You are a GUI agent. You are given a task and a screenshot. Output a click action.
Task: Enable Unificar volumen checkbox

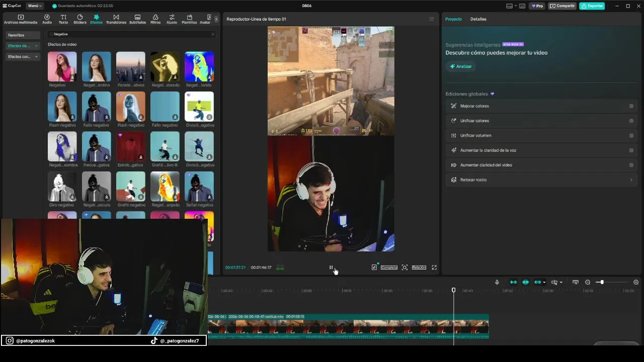(x=631, y=135)
